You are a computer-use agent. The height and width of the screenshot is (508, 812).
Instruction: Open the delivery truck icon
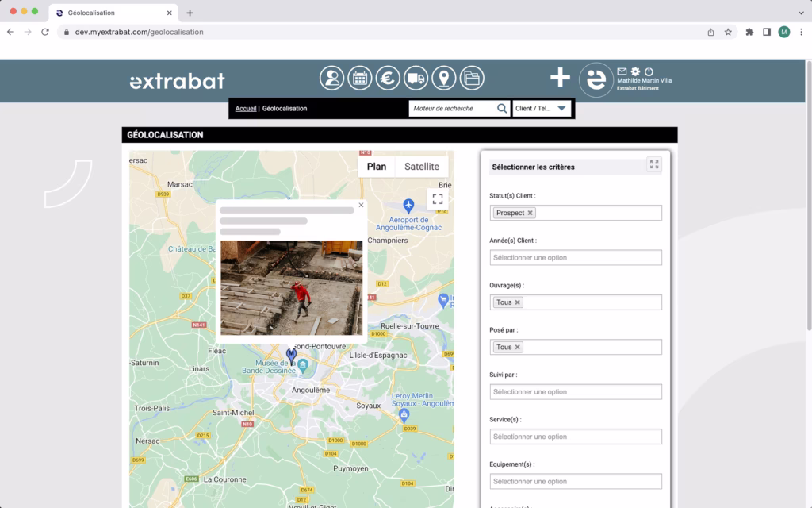click(416, 79)
